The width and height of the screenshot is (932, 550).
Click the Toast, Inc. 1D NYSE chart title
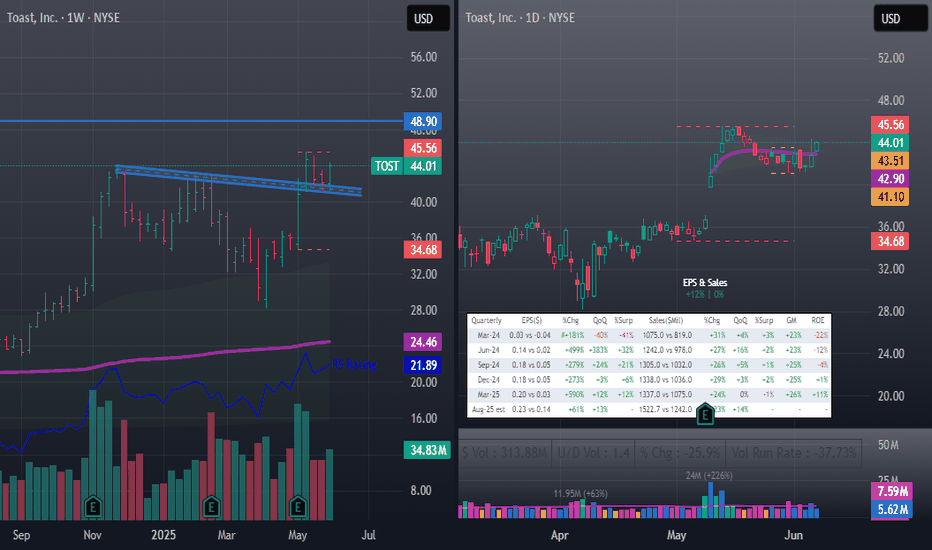tap(519, 18)
